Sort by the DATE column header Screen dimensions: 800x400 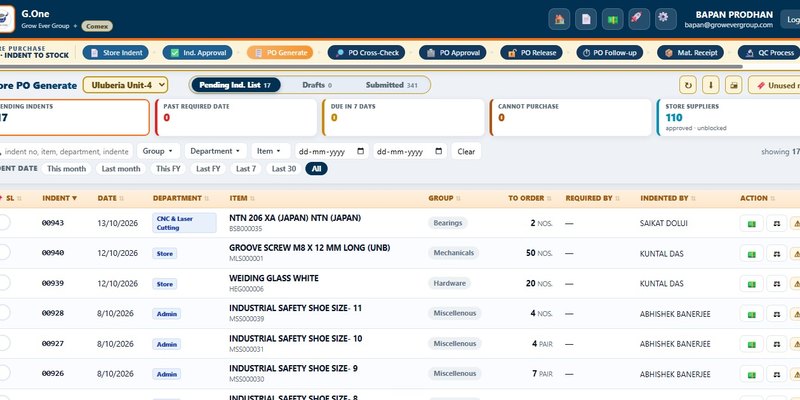(x=110, y=198)
